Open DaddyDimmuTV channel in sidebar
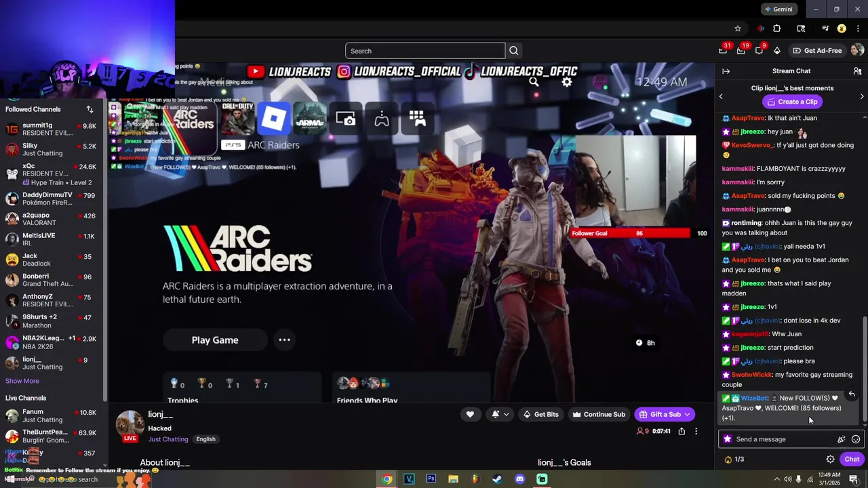The width and height of the screenshot is (868, 488). point(51,199)
